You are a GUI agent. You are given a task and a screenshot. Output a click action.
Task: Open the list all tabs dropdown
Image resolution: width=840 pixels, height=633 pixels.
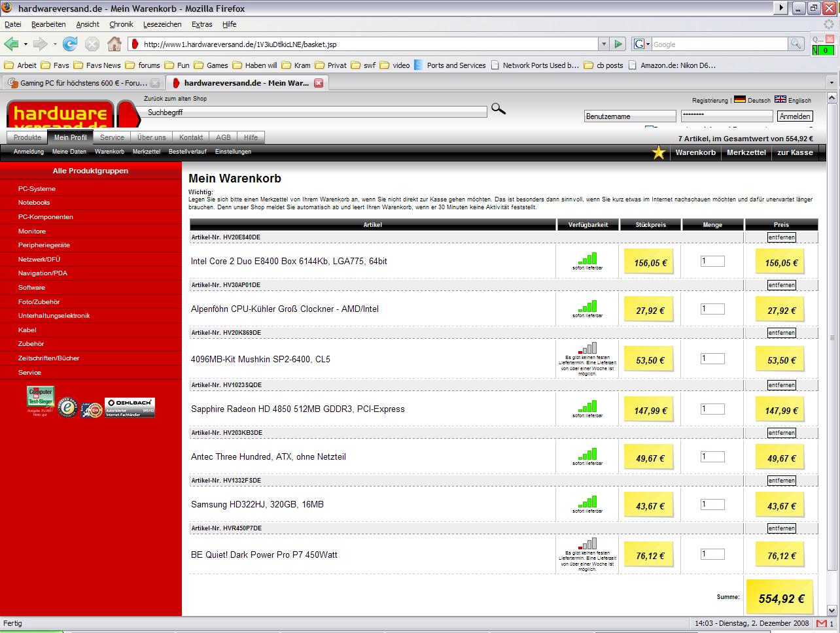pyautogui.click(x=831, y=83)
